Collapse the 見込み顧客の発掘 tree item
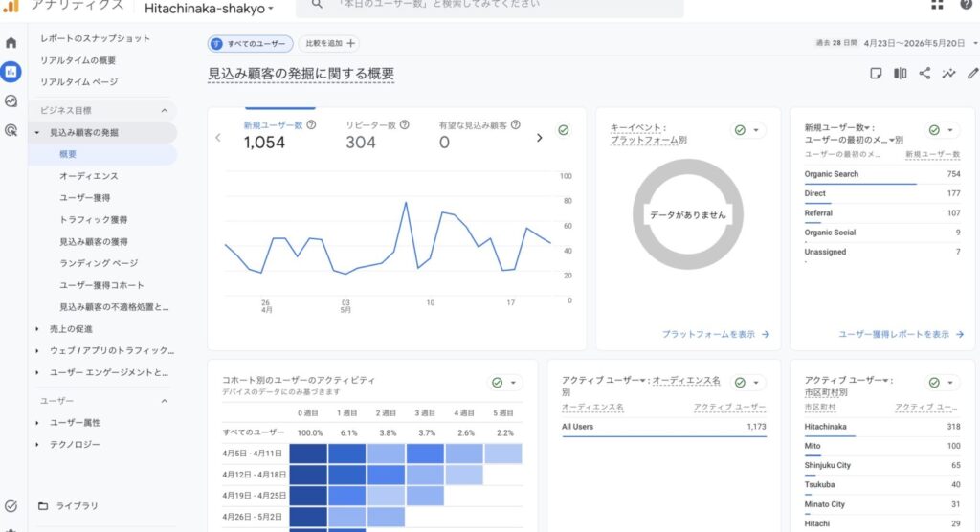The image size is (980, 532). [x=37, y=133]
